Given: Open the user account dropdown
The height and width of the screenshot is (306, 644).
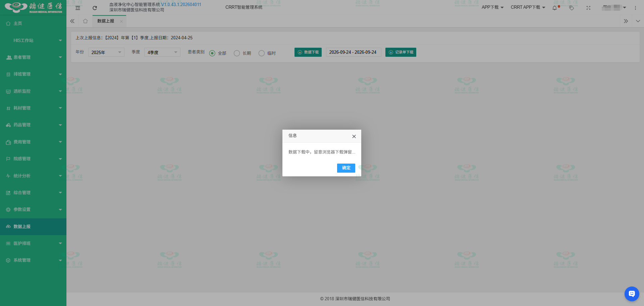Looking at the screenshot, I should point(614,8).
